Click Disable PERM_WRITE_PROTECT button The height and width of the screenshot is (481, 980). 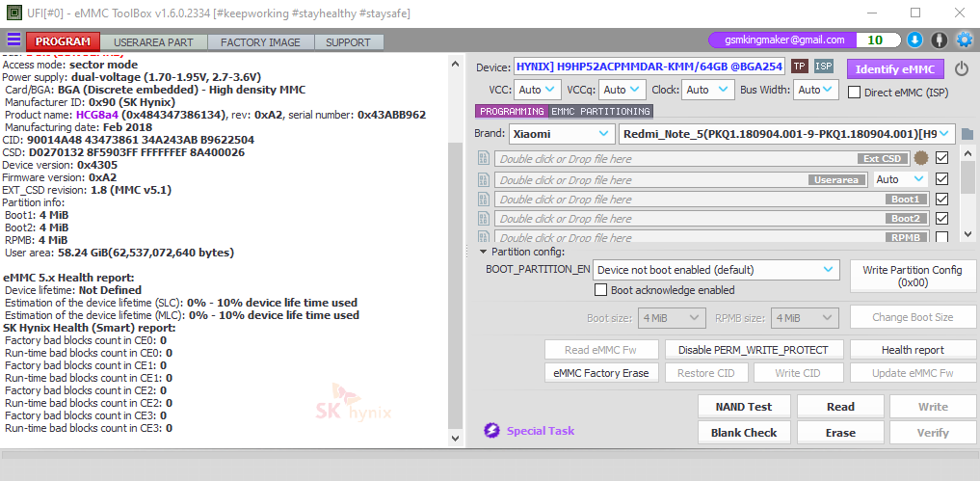click(754, 350)
